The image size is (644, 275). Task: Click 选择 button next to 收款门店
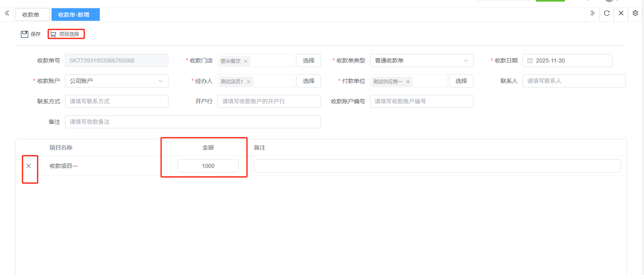pyautogui.click(x=308, y=60)
